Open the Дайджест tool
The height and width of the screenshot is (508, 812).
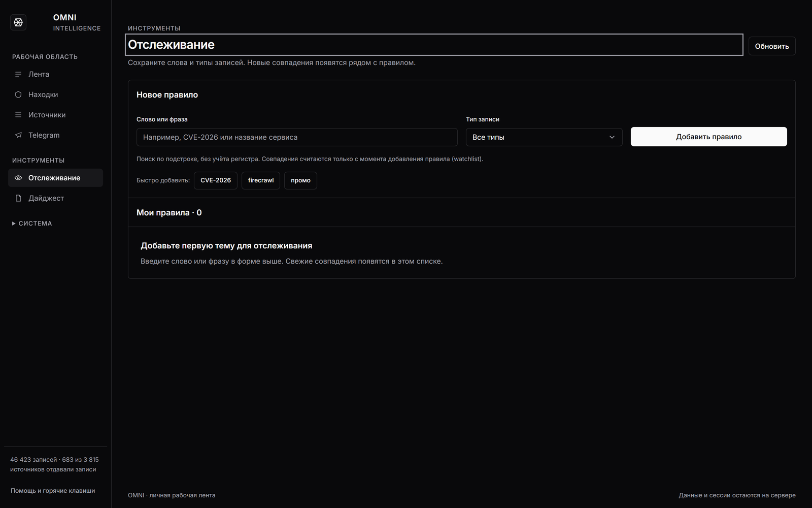(55, 198)
